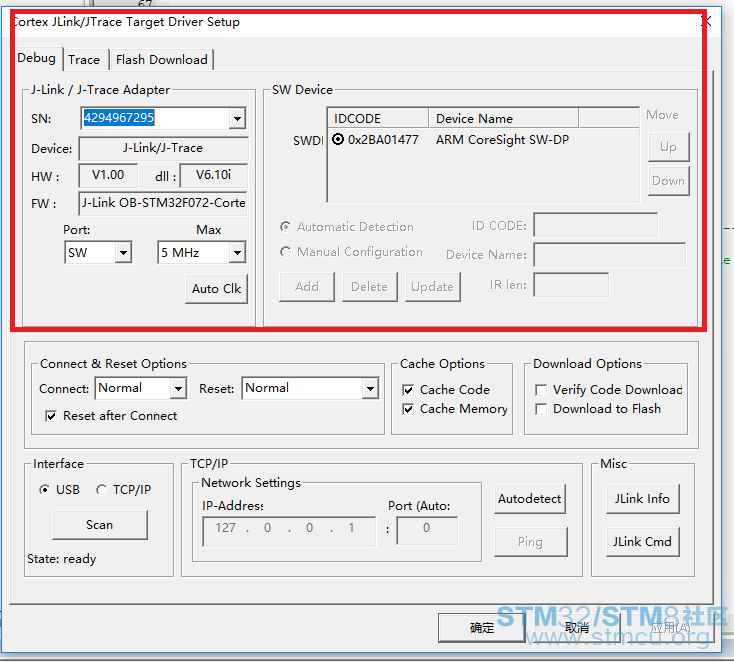This screenshot has height=662, width=734.
Task: Select the 0x2BA01477 IDCODE radio entry
Action: click(338, 139)
